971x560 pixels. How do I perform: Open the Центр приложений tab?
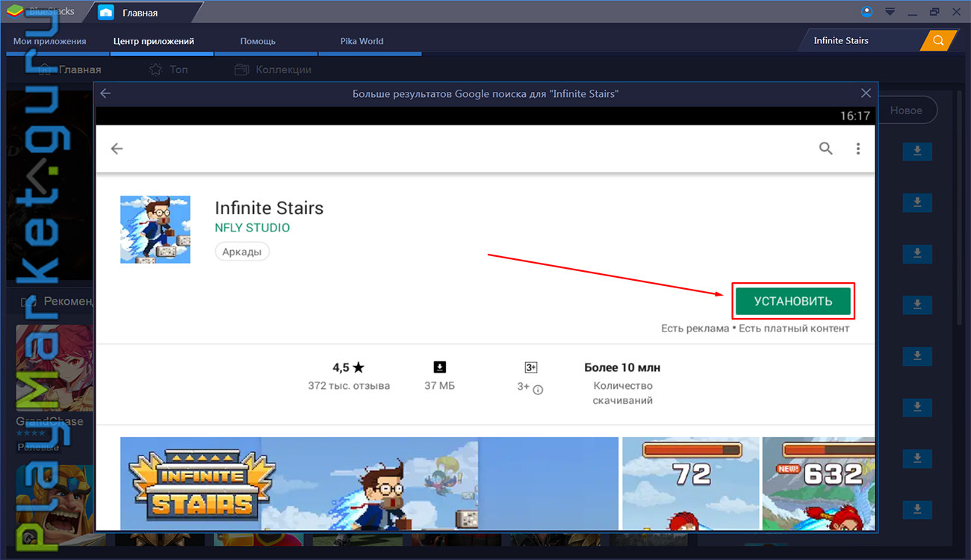tap(154, 41)
